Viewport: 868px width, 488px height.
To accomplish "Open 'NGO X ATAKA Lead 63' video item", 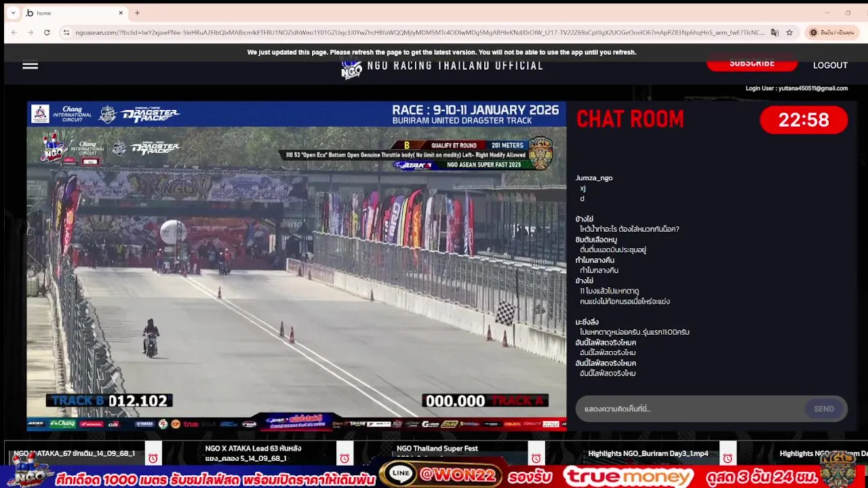I will (x=253, y=453).
